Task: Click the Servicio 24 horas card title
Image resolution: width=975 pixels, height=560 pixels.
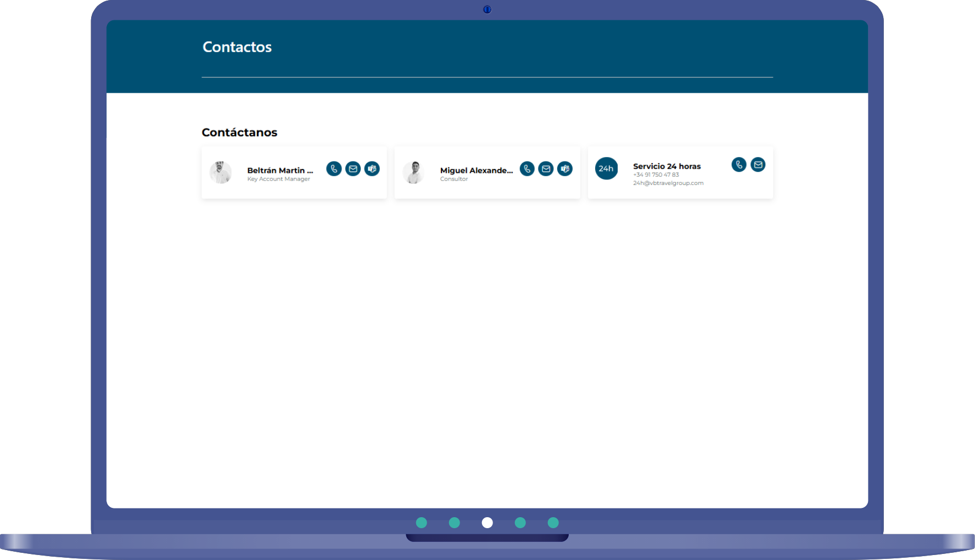Action: pyautogui.click(x=666, y=166)
